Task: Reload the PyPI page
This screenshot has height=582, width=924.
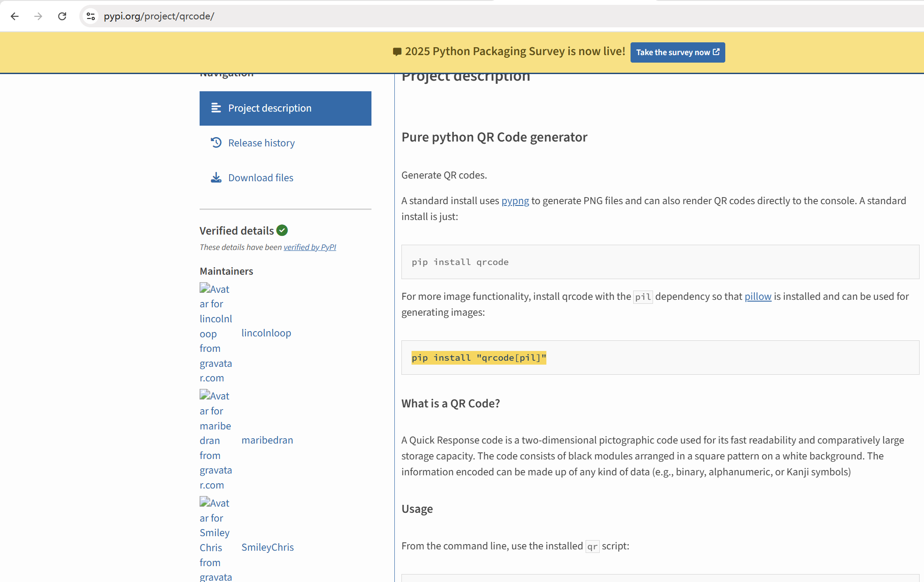Action: (62, 16)
